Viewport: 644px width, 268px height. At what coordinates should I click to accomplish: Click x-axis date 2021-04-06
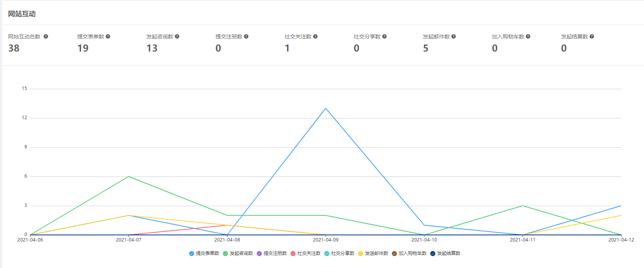click(30, 240)
